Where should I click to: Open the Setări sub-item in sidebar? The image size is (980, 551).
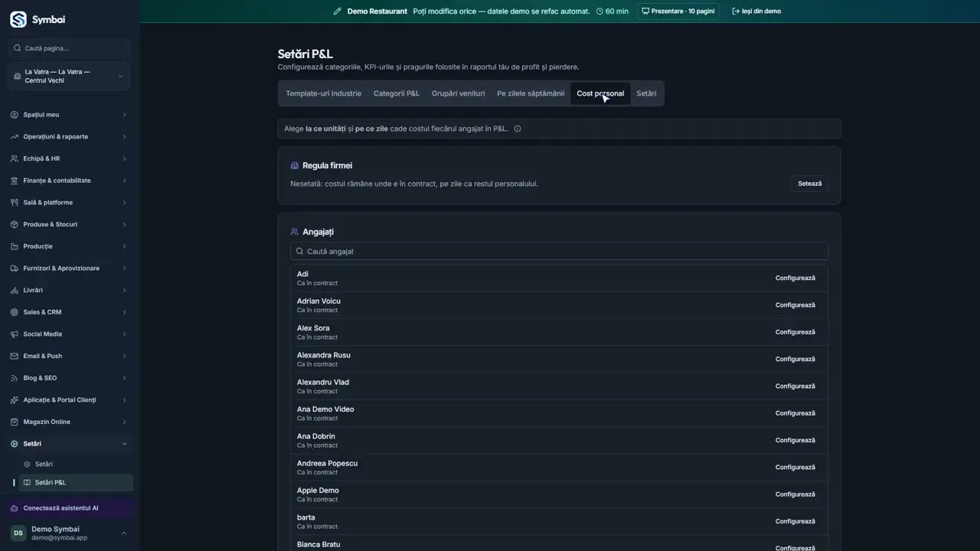[x=74, y=464]
